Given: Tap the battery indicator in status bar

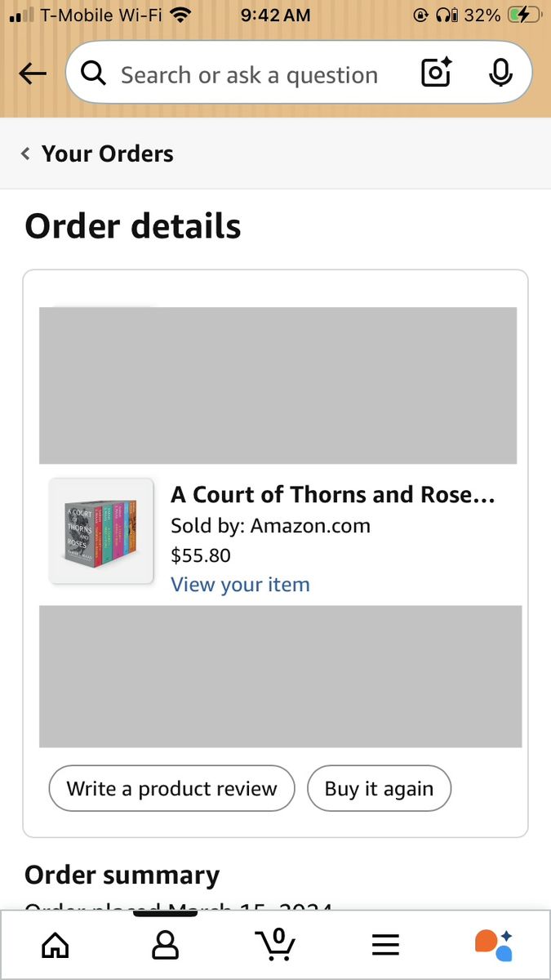Looking at the screenshot, I should click(x=524, y=15).
